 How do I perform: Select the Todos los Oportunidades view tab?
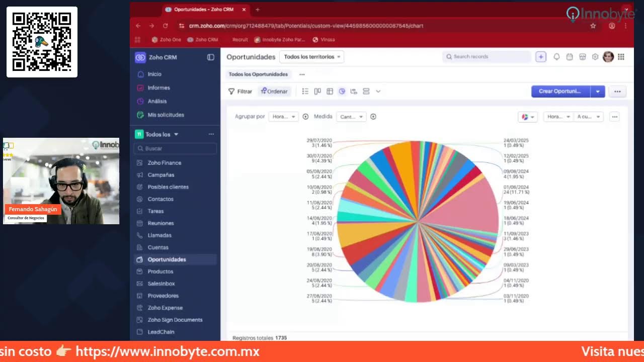(x=258, y=74)
